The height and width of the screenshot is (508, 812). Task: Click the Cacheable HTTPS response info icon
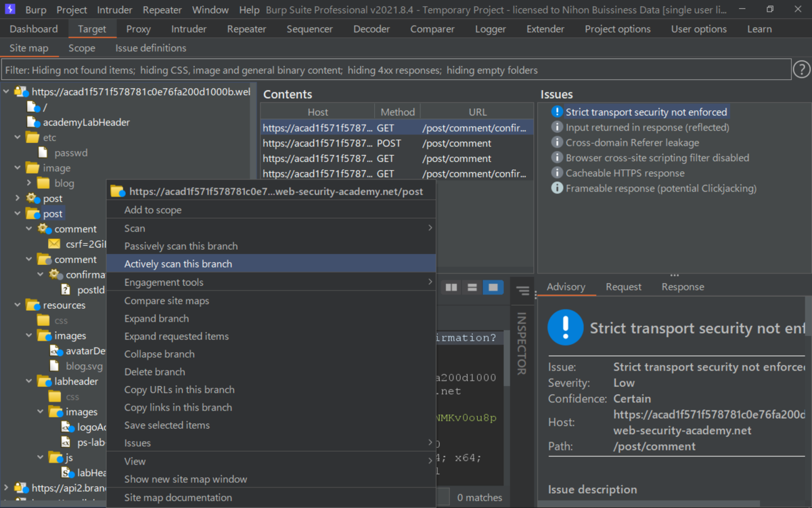pyautogui.click(x=557, y=173)
